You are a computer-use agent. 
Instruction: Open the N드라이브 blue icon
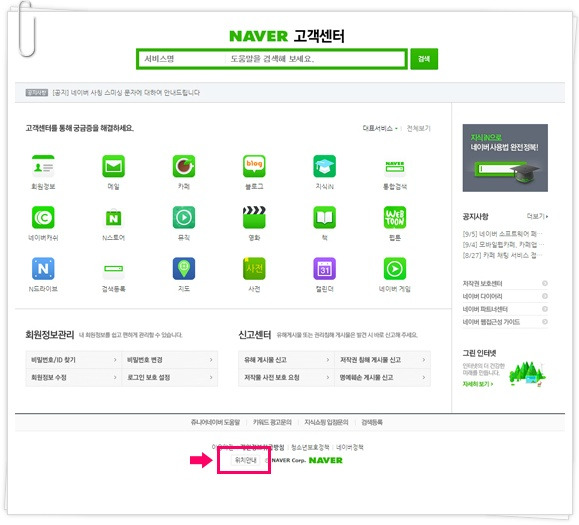tap(43, 268)
